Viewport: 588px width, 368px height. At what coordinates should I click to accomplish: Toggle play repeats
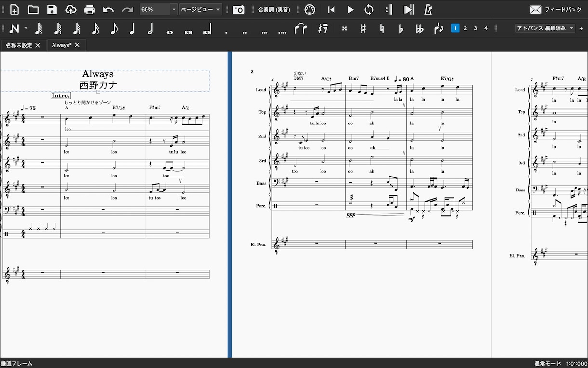tap(389, 10)
